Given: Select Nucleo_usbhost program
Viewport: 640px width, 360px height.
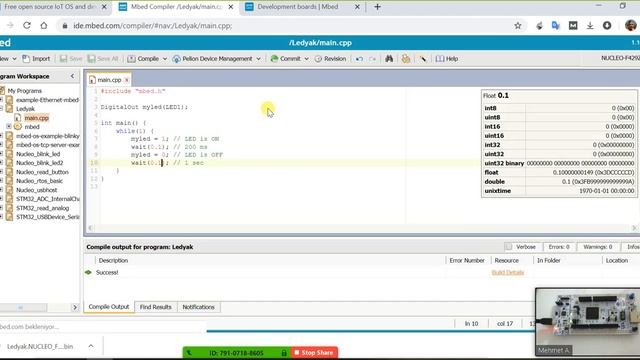Looking at the screenshot, I should point(36,190).
